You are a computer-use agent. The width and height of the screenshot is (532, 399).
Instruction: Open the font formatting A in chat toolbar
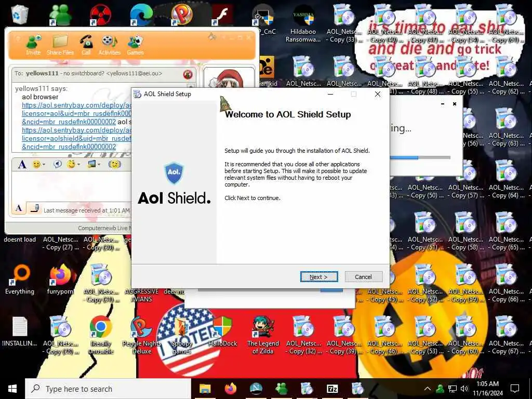22,165
